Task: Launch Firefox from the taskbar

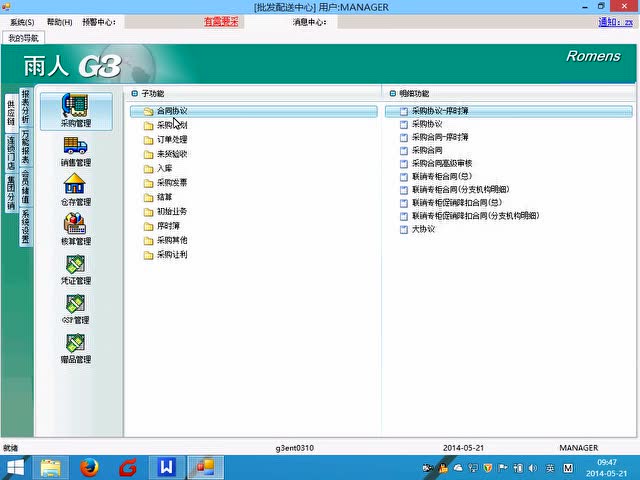Action: pos(89,468)
